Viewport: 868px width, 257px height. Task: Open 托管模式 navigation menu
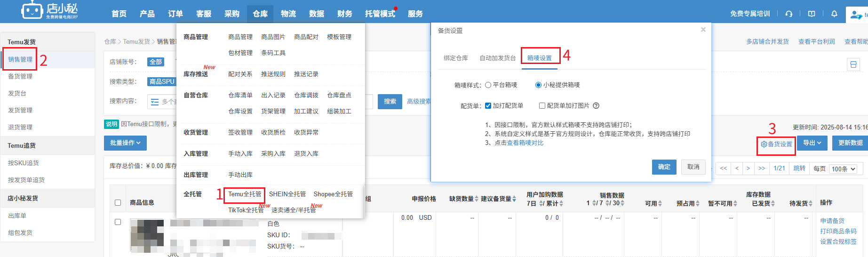380,14
